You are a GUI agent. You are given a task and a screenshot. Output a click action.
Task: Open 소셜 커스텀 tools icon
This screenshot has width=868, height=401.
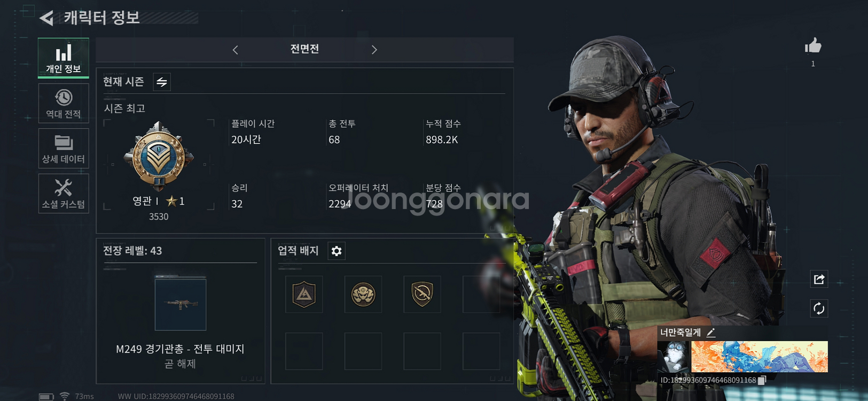coord(64,194)
